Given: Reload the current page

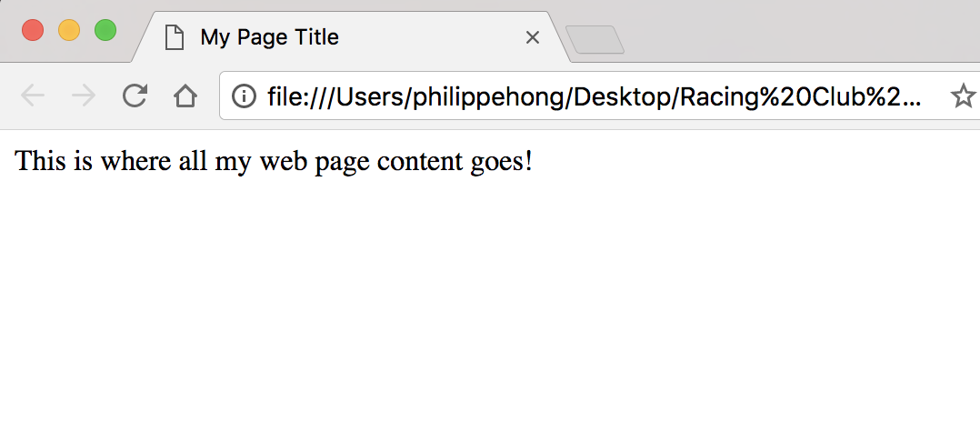Looking at the screenshot, I should pyautogui.click(x=135, y=96).
